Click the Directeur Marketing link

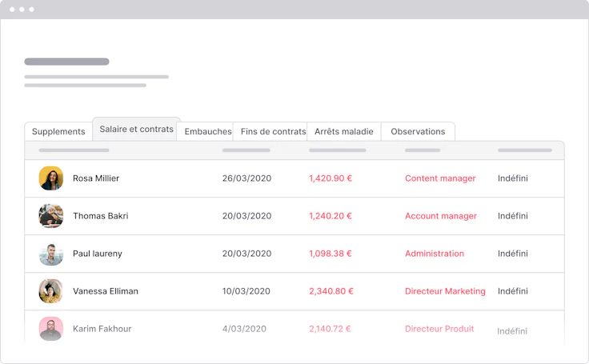point(445,291)
